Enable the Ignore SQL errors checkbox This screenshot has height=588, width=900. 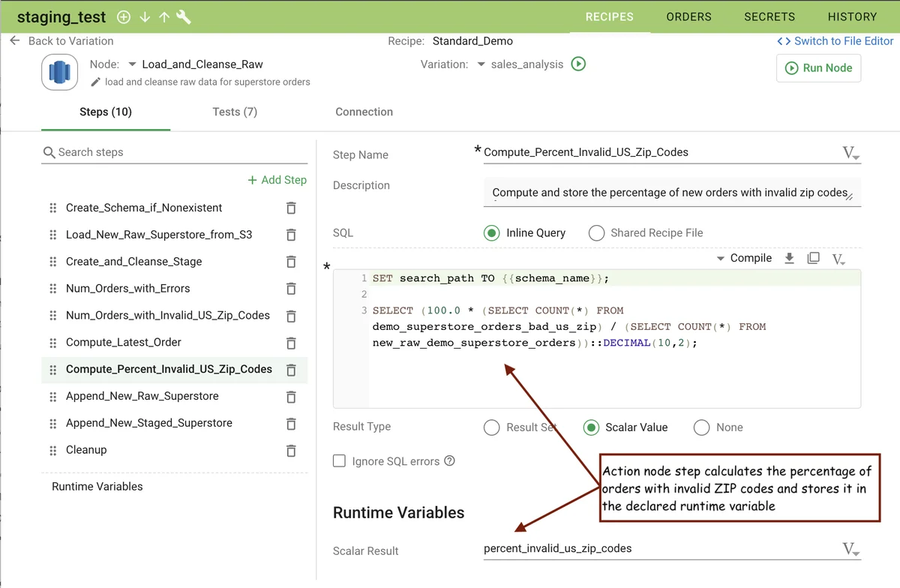point(338,461)
